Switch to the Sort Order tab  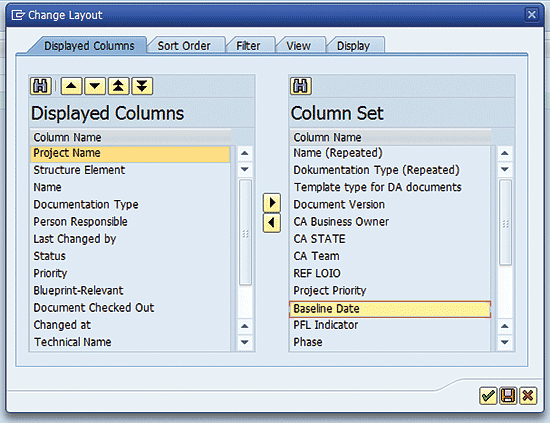184,46
